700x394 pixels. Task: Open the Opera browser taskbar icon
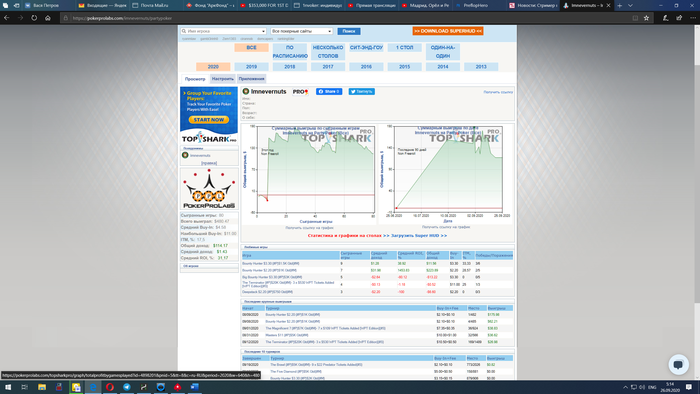coord(110,387)
